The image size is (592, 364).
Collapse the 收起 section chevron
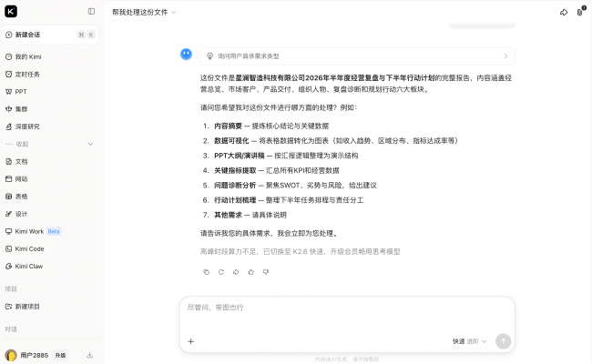(90, 144)
